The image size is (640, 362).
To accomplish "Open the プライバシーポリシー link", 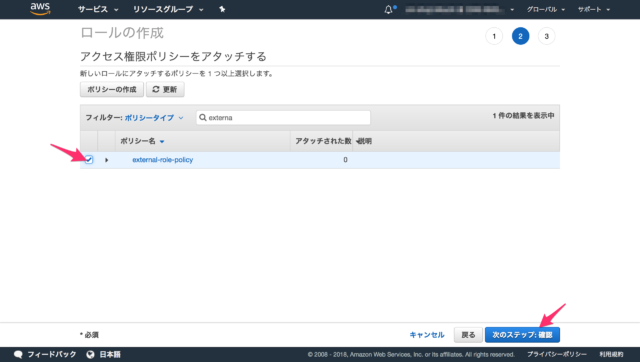I will pos(557,354).
